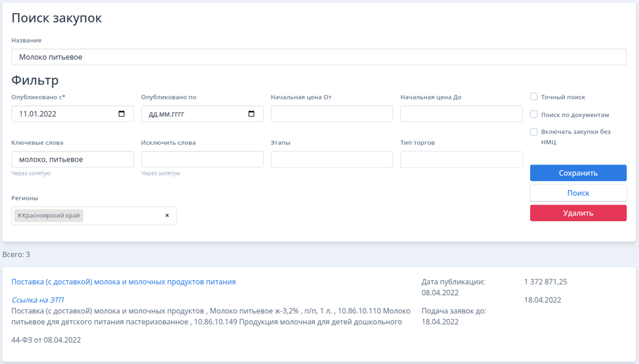639x364 pixels.
Task: Follow the 'Ссылка на ЭТП' link
Action: [37, 300]
